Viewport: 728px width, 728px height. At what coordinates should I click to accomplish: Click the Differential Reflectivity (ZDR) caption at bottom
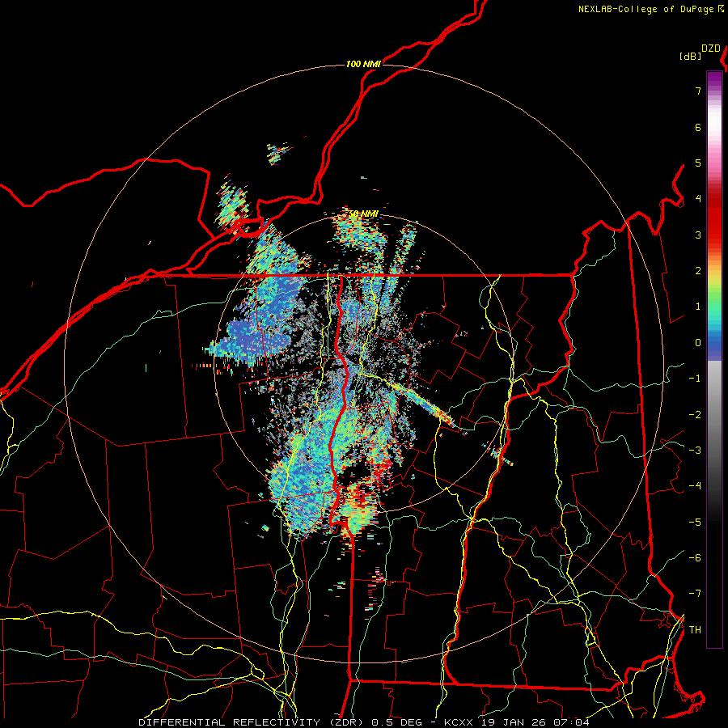363,722
